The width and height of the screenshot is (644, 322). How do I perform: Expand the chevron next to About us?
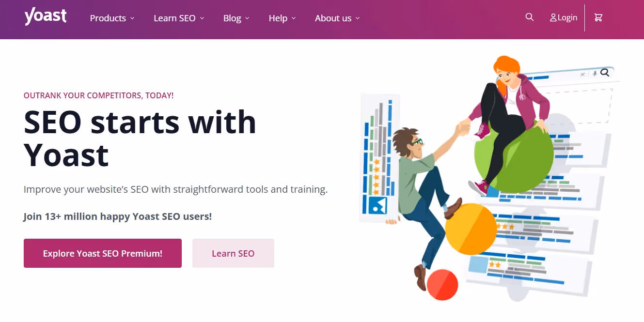(x=358, y=18)
